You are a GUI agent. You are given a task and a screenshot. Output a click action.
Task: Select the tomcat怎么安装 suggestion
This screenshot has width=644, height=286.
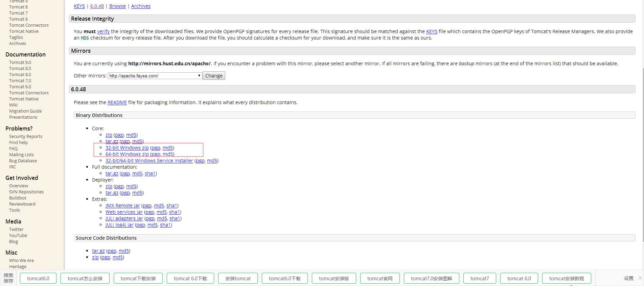pyautogui.click(x=85, y=278)
